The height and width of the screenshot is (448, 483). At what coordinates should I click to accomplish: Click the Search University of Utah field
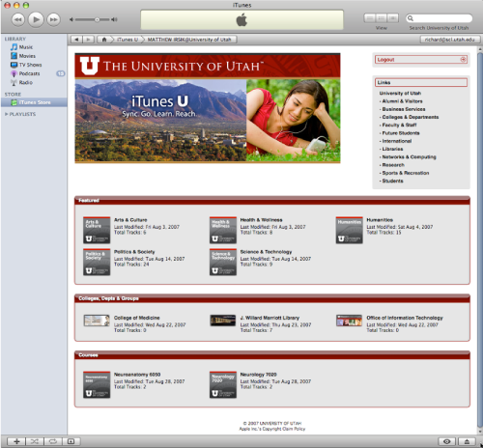click(439, 18)
